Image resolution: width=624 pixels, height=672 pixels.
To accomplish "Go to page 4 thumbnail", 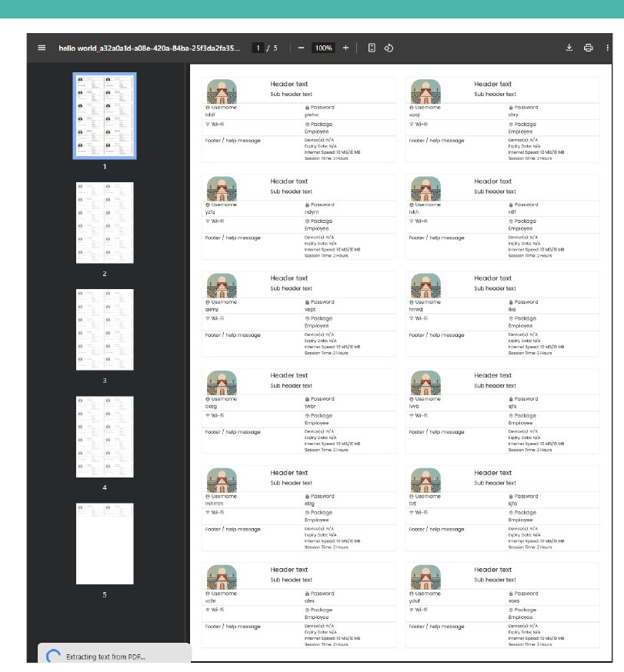I will [x=105, y=437].
